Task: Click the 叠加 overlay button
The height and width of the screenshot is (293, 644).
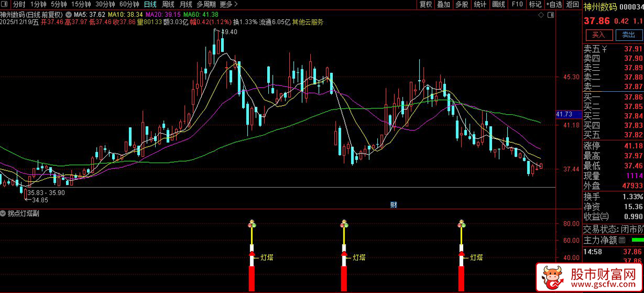Action: (x=443, y=4)
